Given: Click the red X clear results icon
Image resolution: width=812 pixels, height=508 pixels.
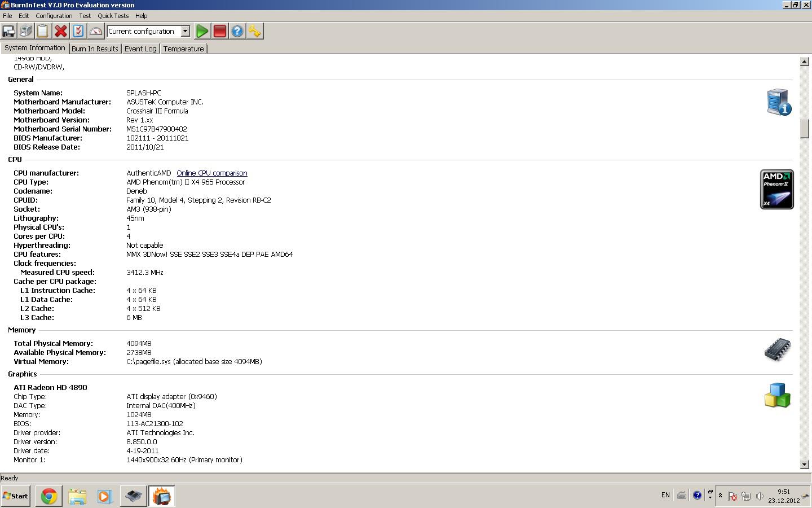Looking at the screenshot, I should (61, 31).
